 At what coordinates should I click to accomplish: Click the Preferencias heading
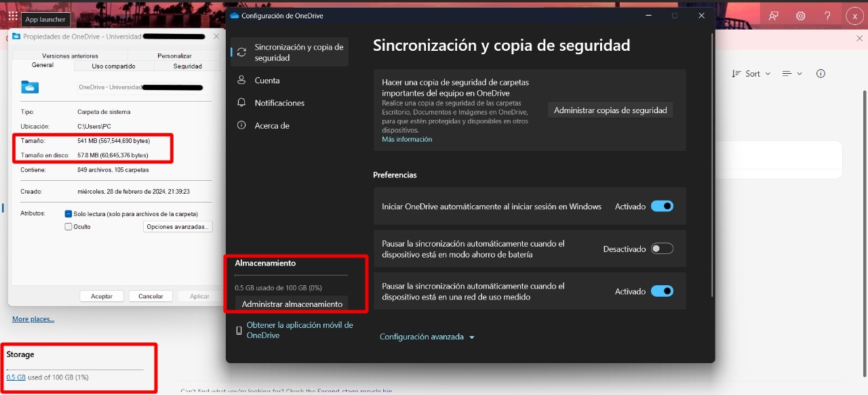(x=395, y=175)
